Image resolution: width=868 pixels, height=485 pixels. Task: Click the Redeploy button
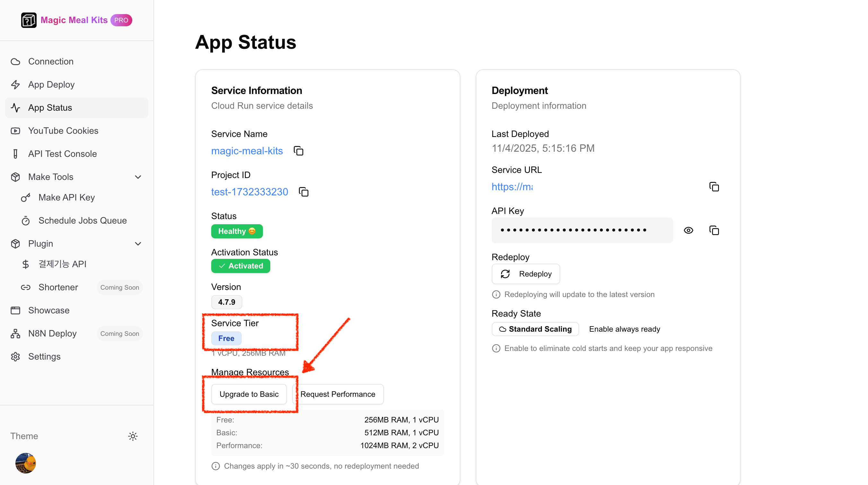526,274
